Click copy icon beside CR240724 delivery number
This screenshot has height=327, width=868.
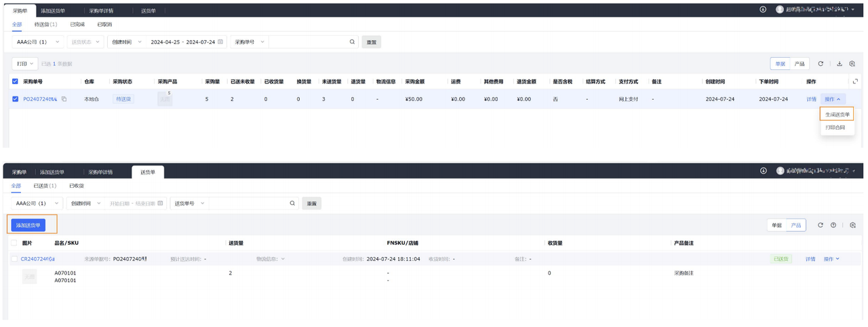coord(53,259)
